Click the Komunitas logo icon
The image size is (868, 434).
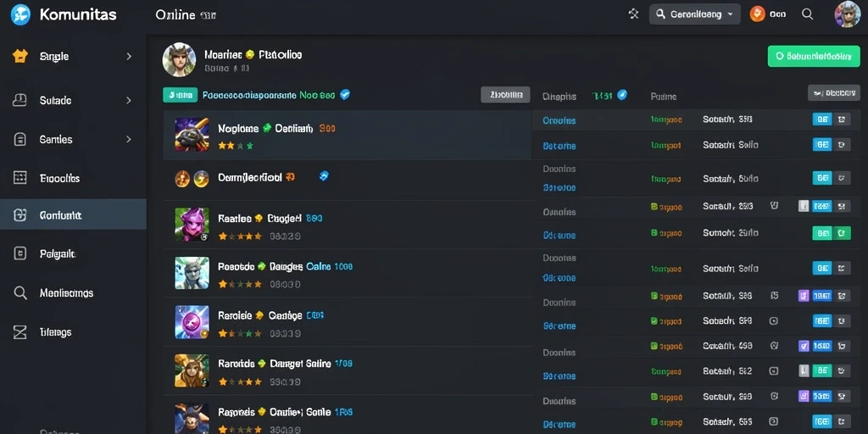click(20, 14)
